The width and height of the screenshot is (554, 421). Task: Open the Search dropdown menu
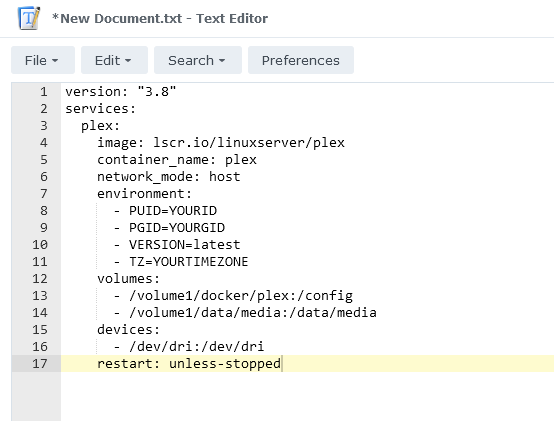click(198, 60)
